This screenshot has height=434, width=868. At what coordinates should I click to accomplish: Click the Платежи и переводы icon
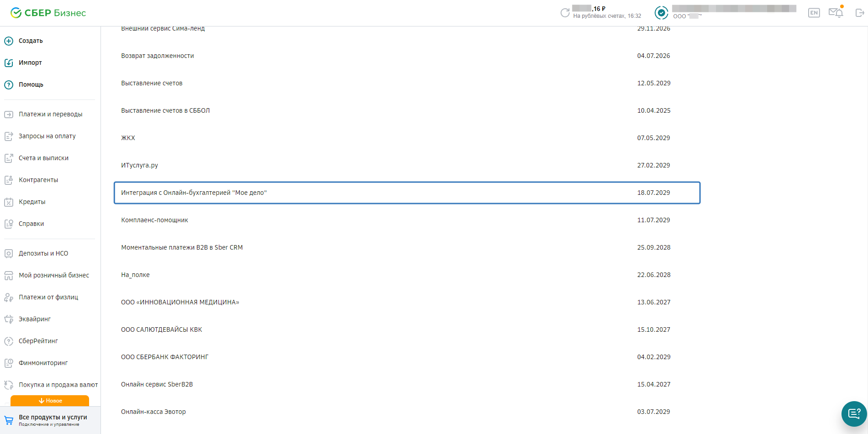[x=9, y=115]
